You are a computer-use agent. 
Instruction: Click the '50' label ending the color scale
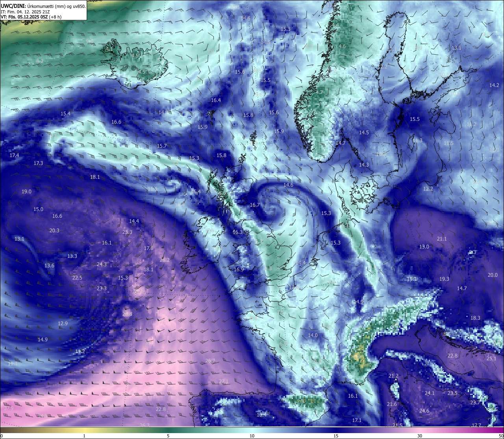coord(500,436)
